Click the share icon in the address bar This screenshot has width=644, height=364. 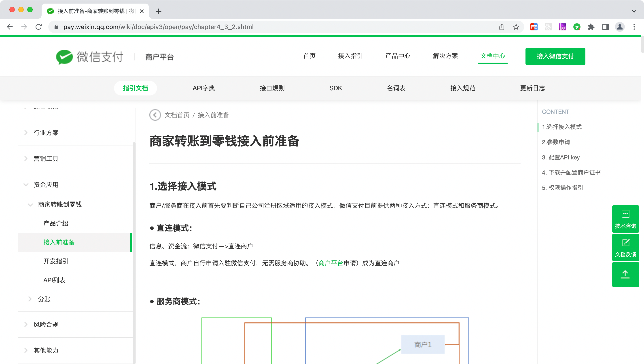(x=502, y=27)
